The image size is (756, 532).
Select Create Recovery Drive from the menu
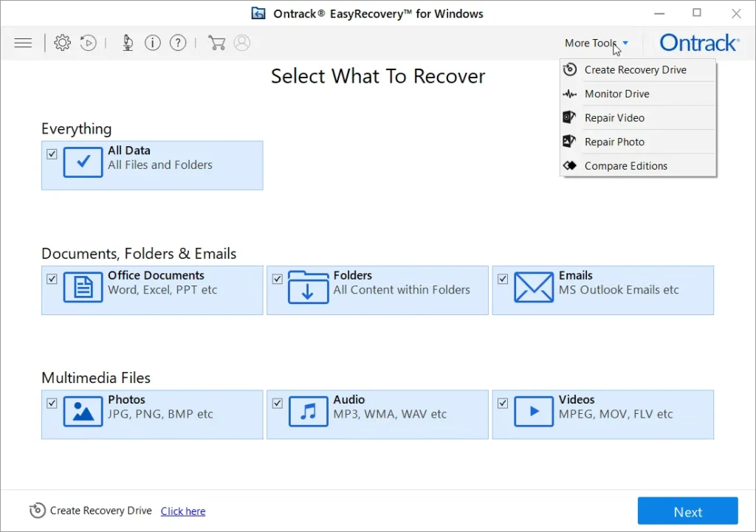(635, 70)
